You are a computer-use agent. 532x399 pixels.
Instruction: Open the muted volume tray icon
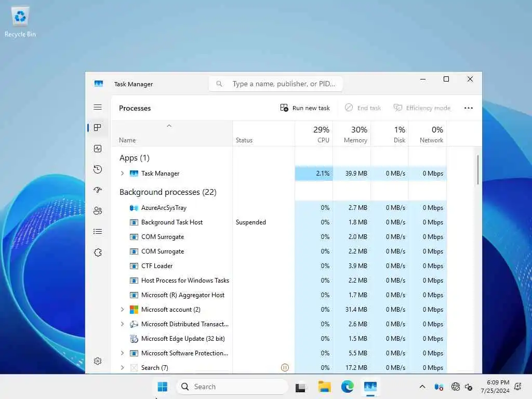pos(469,387)
